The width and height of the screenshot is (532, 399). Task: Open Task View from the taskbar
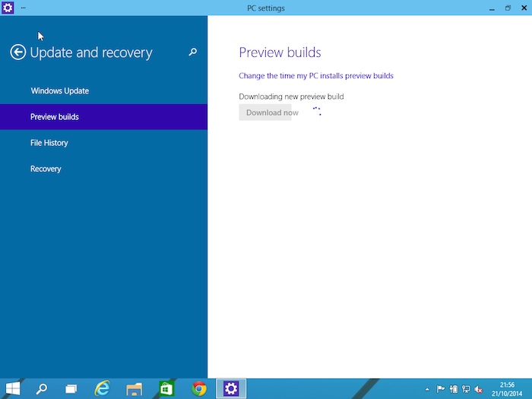click(71, 388)
